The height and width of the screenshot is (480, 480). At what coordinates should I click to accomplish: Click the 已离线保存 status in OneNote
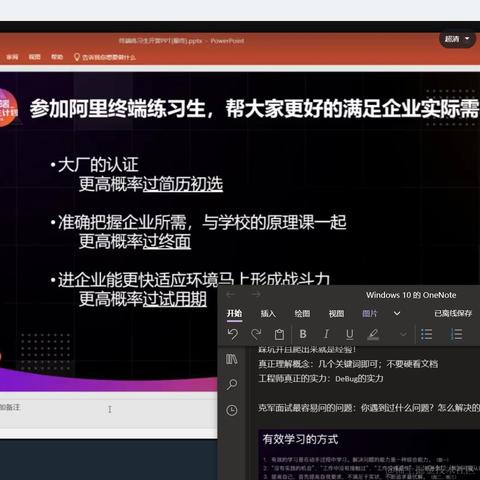pyautogui.click(x=453, y=313)
